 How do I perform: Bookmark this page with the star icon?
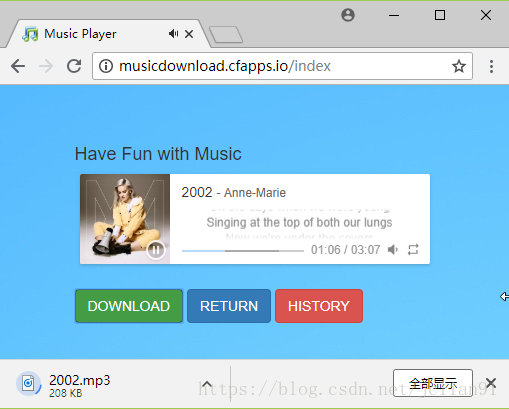[459, 66]
